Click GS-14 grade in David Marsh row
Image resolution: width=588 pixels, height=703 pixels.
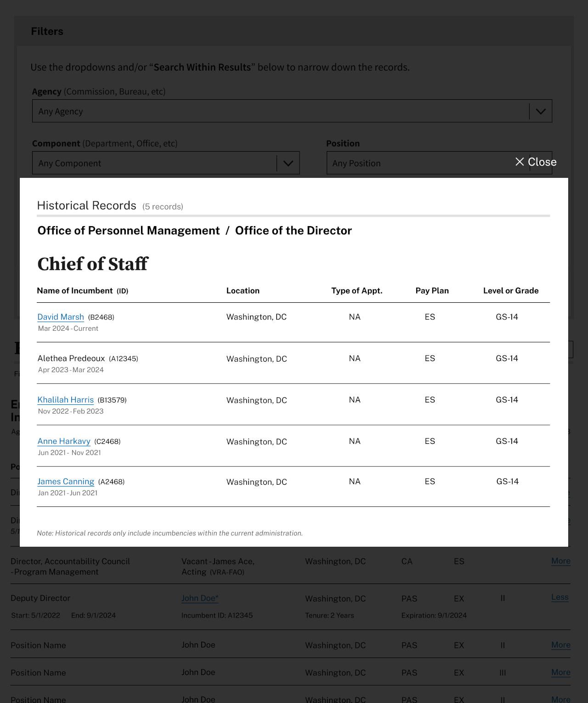pyautogui.click(x=507, y=317)
